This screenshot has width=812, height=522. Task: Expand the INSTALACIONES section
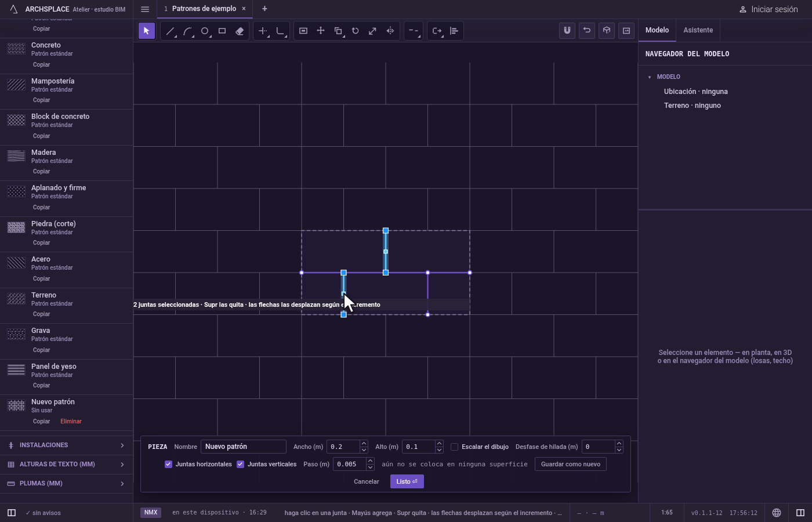(x=66, y=445)
